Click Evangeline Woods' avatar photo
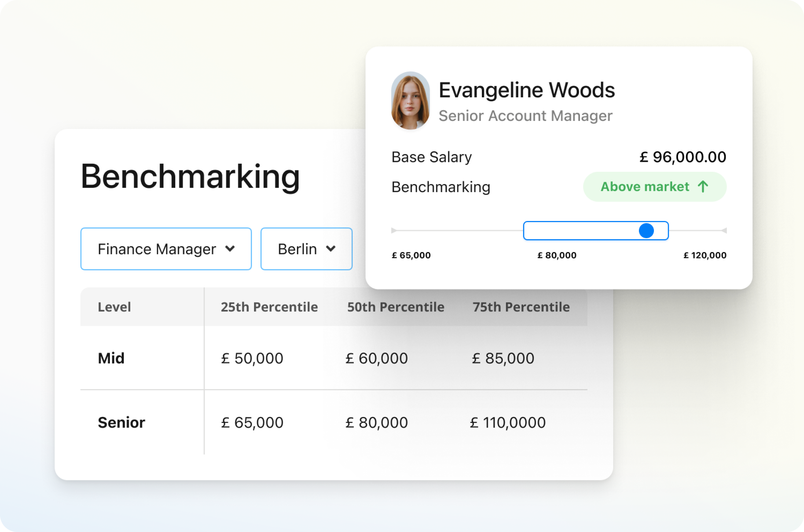The width and height of the screenshot is (804, 532). tap(410, 101)
